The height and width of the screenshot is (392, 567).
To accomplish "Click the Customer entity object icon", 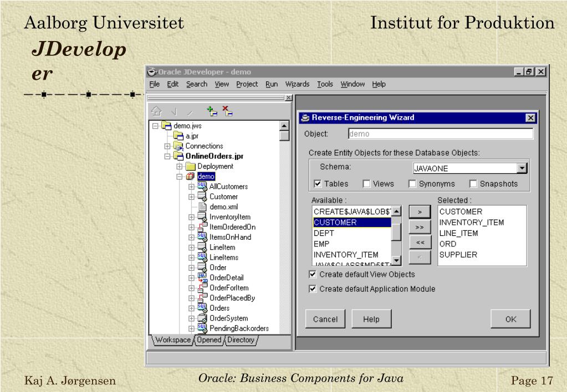I will coord(202,197).
